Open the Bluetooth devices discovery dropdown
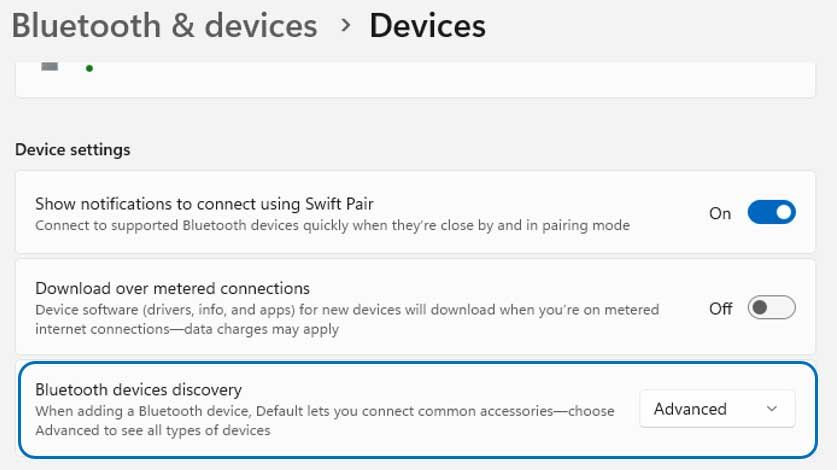This screenshot has width=837, height=470. point(717,409)
